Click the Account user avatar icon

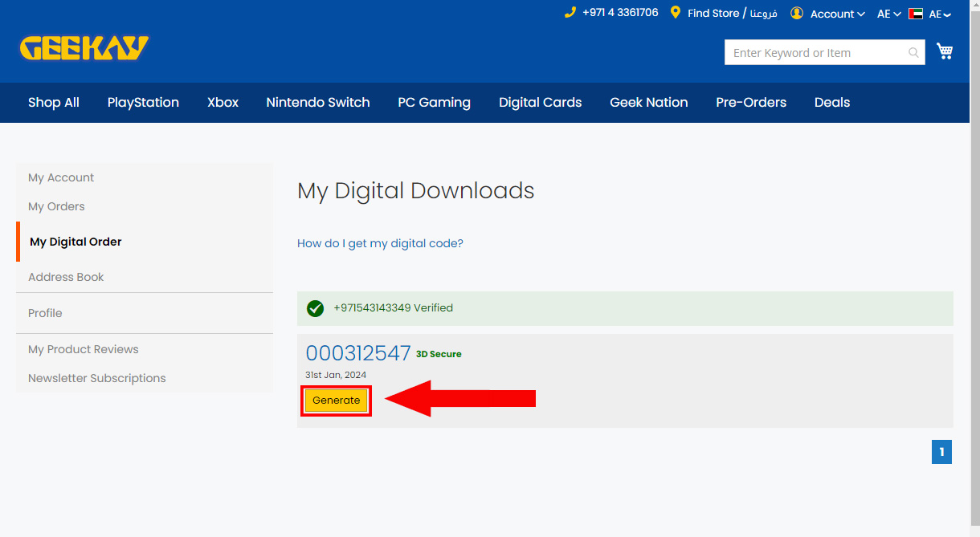pos(797,14)
